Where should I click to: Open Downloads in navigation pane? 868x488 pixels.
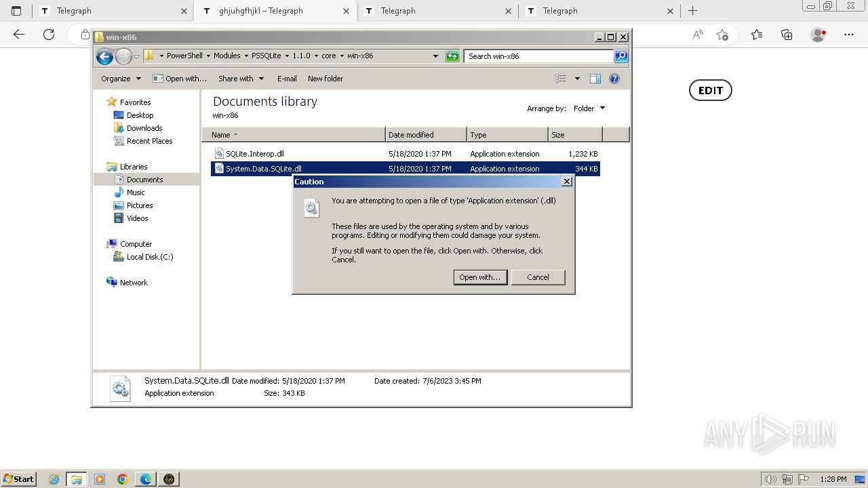tap(144, 128)
